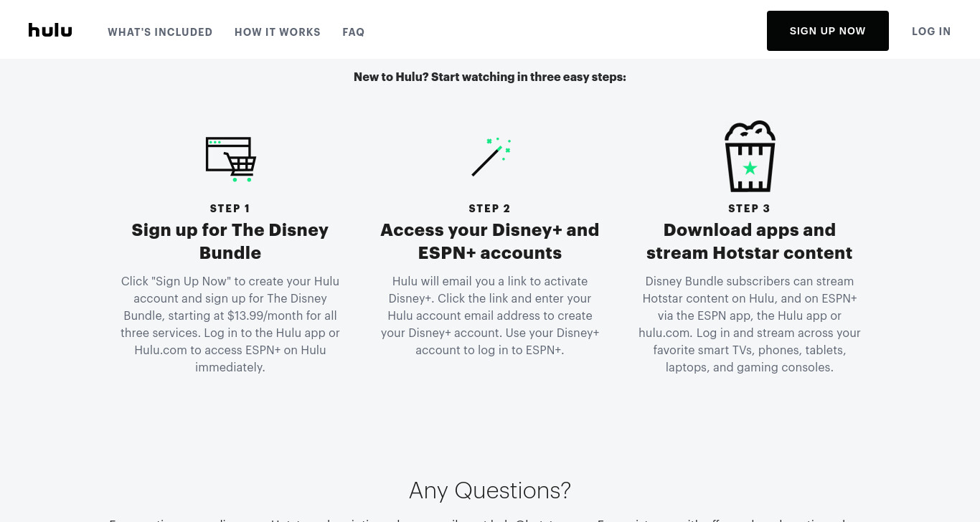Image resolution: width=980 pixels, height=522 pixels.
Task: Click the Step 1 description mentioning $13.99/month
Action: pos(230,324)
